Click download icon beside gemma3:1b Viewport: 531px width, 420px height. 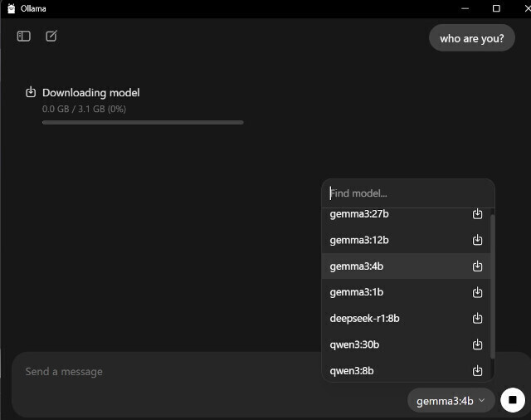pyautogui.click(x=478, y=292)
